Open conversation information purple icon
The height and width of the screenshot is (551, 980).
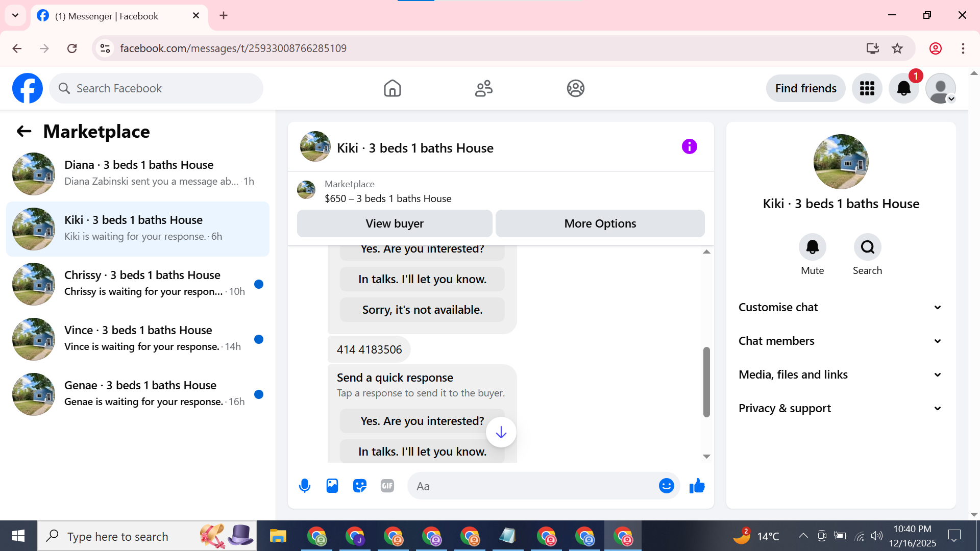point(689,147)
